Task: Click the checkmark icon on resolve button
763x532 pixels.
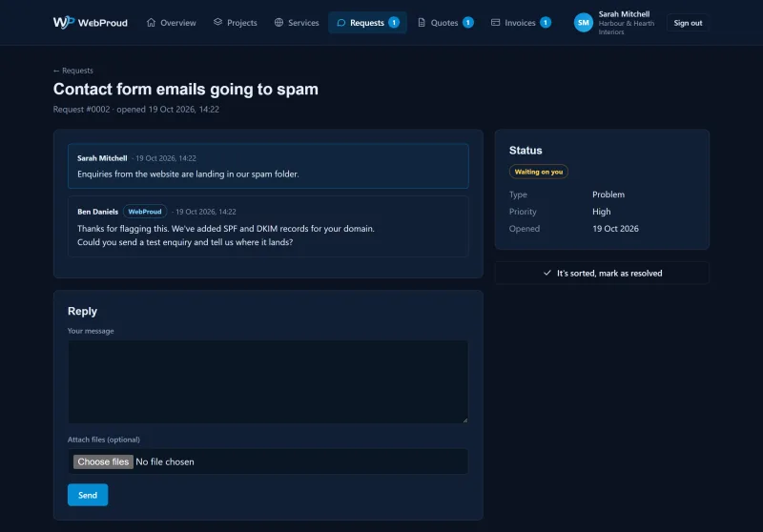Action: [x=546, y=273]
